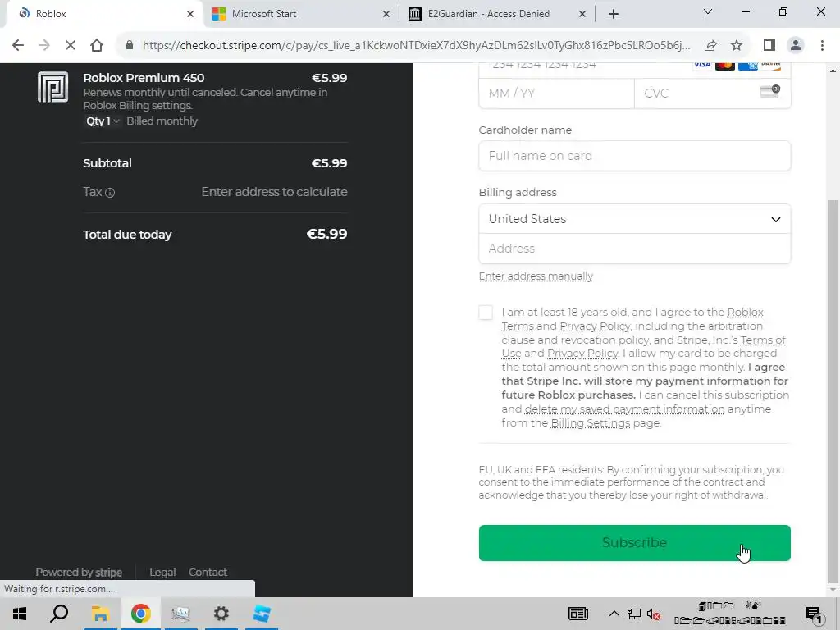Click the green Subscribe button

634,543
